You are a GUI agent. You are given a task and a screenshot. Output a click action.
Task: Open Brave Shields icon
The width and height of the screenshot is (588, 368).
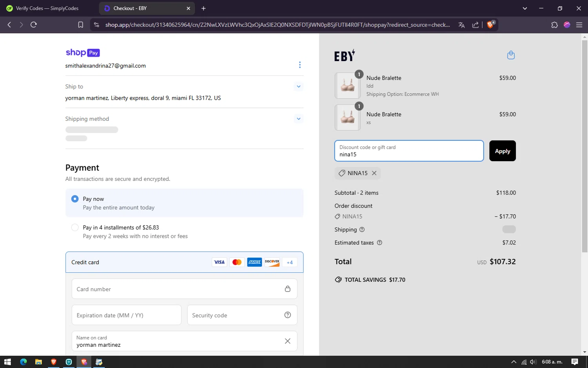coord(490,25)
